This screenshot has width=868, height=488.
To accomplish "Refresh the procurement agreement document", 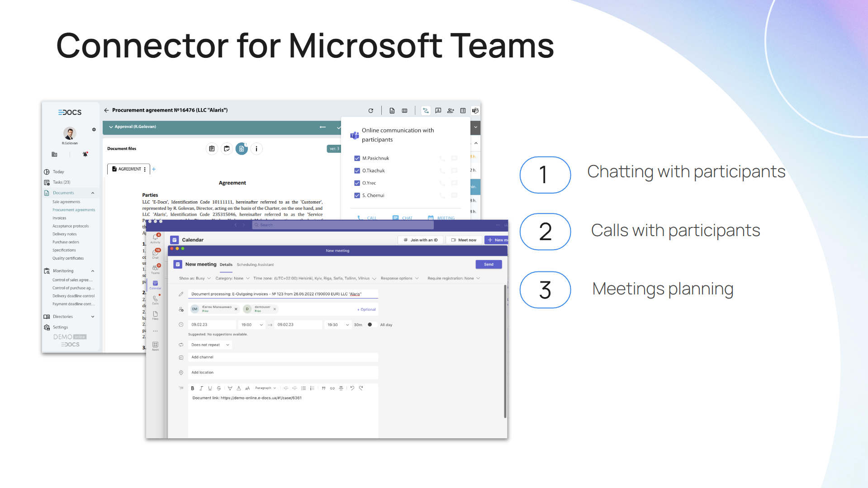I will tap(371, 110).
